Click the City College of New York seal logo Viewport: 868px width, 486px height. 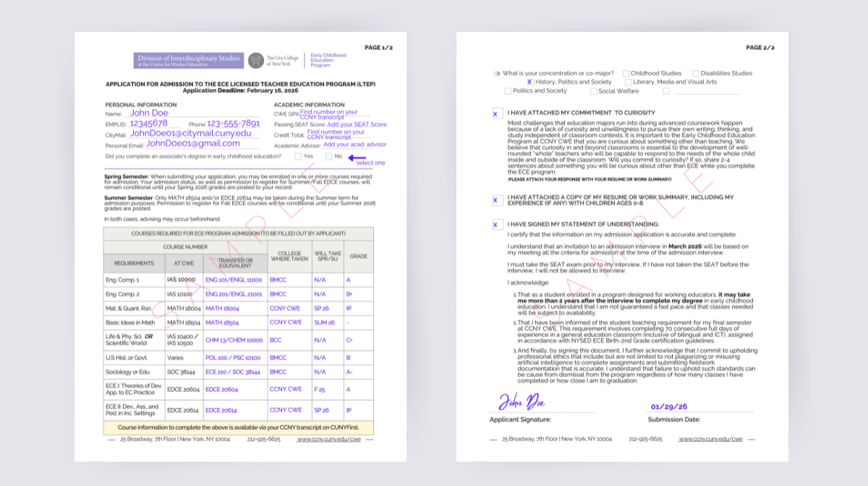click(255, 60)
